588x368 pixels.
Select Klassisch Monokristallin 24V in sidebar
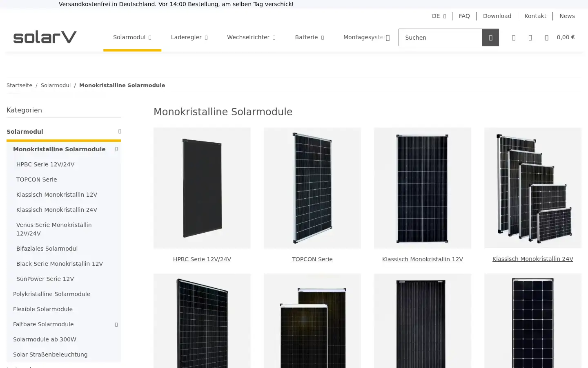tap(57, 210)
